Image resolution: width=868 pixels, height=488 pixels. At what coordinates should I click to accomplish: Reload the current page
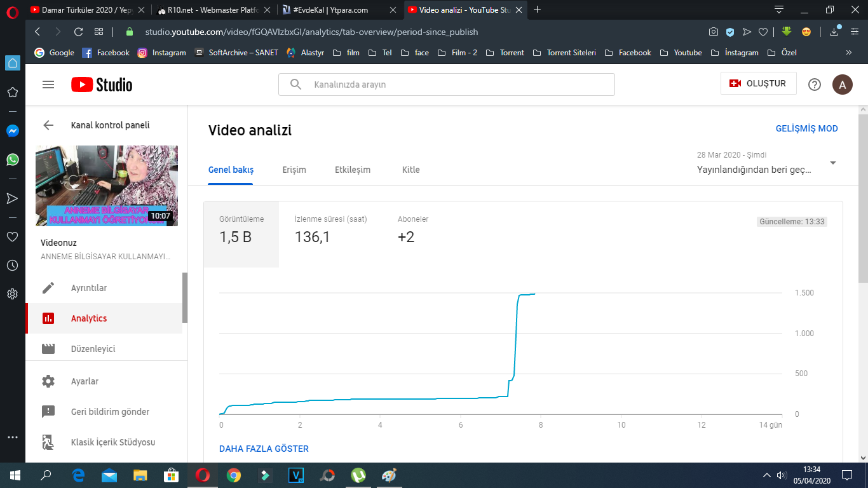point(79,32)
